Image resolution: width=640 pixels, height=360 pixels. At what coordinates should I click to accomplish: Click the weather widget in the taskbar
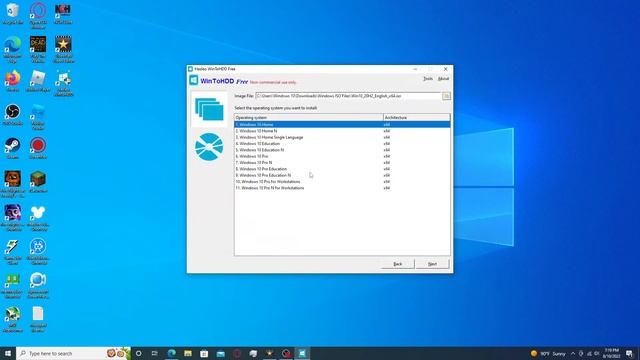[548, 353]
